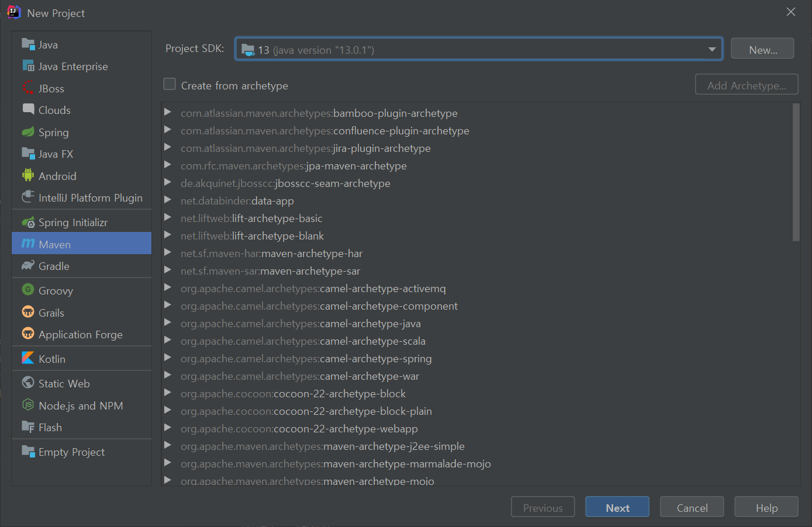Image resolution: width=812 pixels, height=527 pixels.
Task: Click the IntelliJ logo in title bar
Action: 13,12
